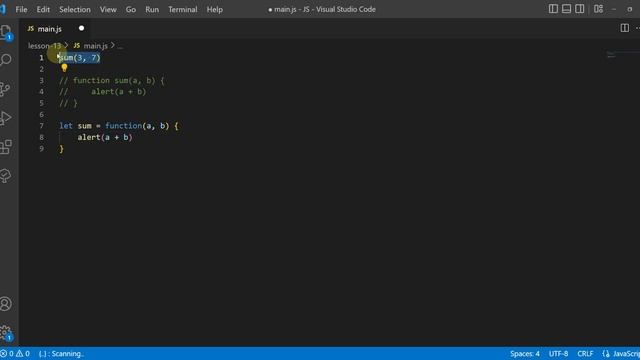Screen dimensions: 640x360
Task: Open the View menu
Action: point(108,9)
